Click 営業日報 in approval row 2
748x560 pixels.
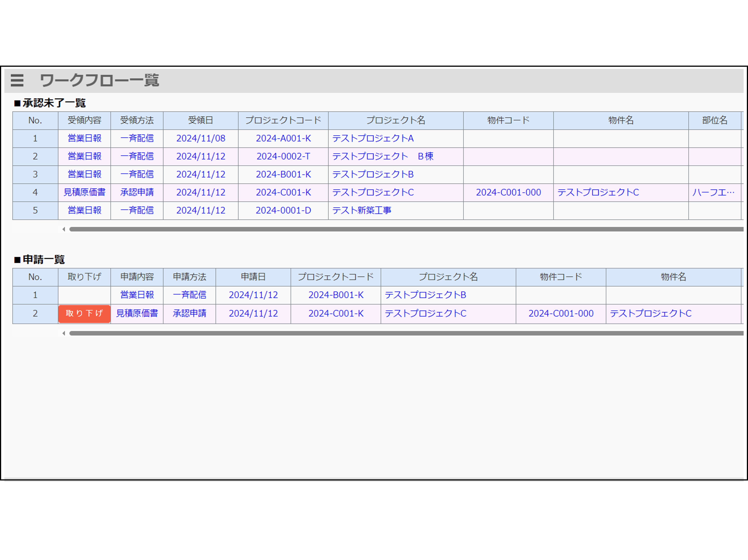point(85,156)
